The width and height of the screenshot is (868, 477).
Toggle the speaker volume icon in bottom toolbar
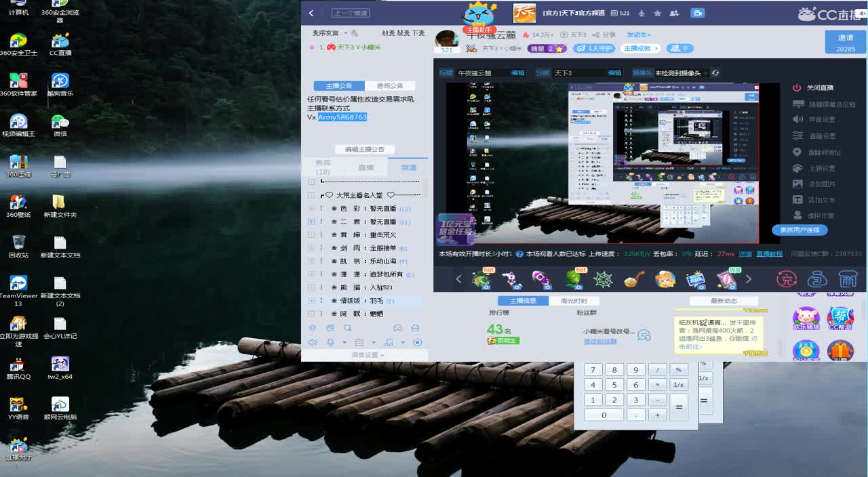click(313, 343)
